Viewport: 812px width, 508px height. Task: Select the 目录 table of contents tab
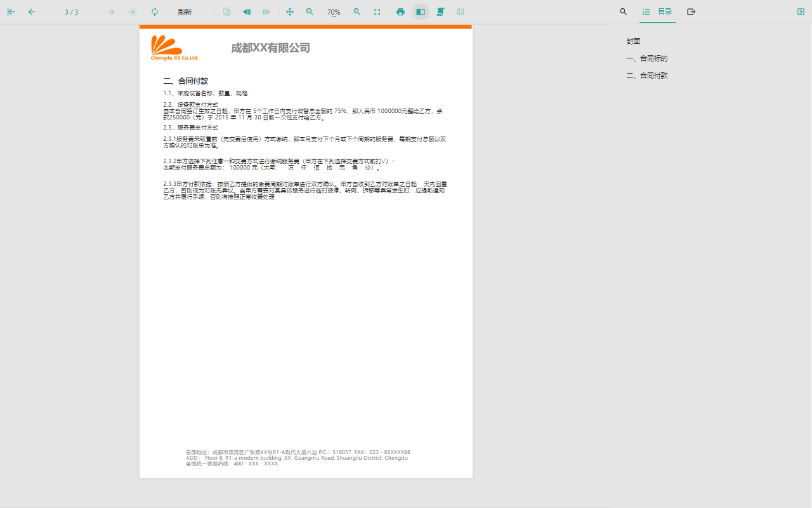658,12
